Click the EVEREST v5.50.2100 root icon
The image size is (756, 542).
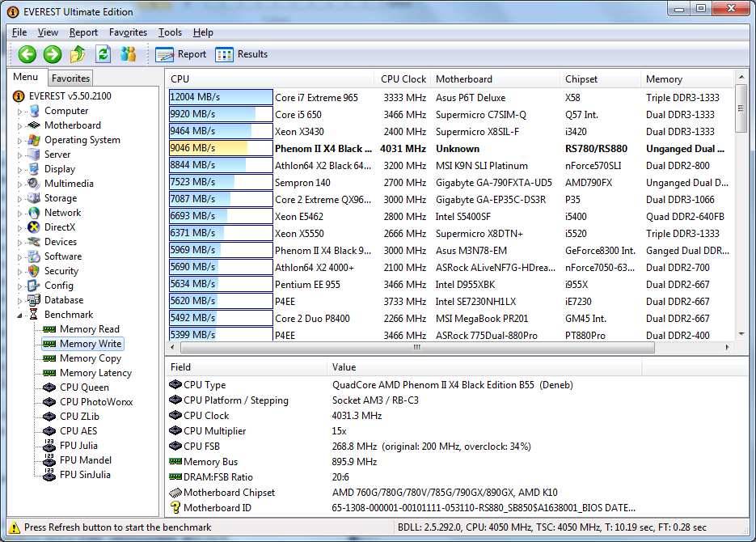point(19,96)
